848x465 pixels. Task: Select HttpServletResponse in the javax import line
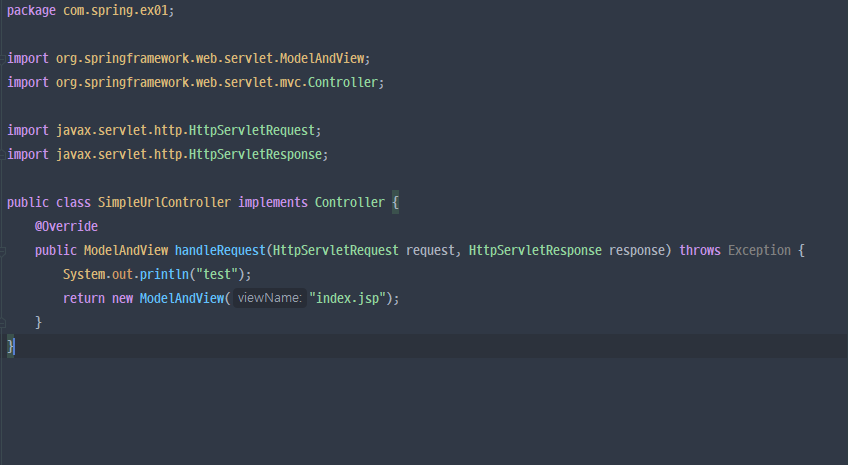tap(255, 154)
